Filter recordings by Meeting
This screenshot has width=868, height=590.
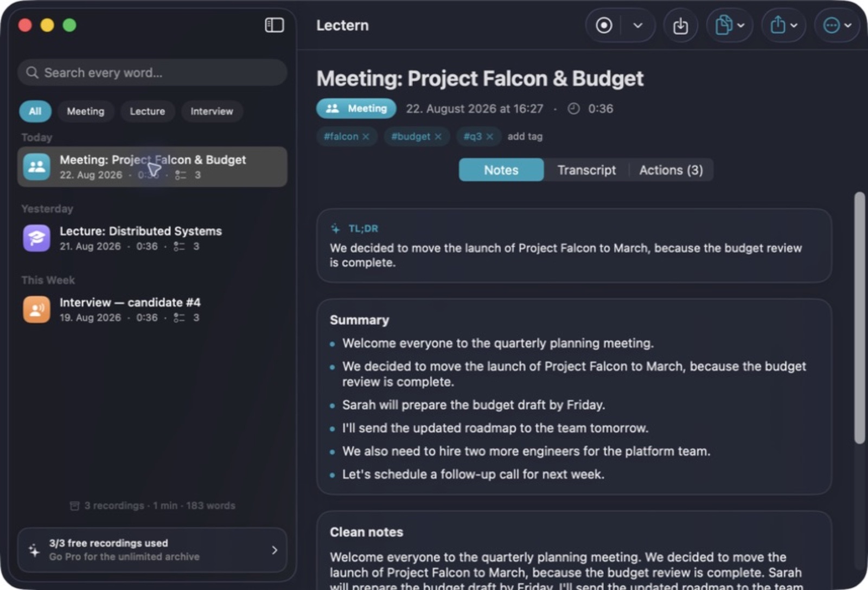point(86,111)
